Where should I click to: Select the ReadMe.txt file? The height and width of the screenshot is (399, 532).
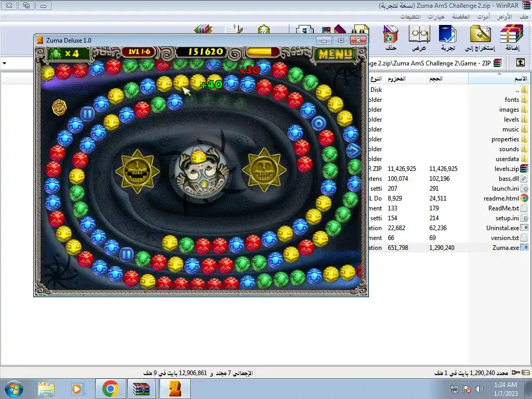[x=449, y=208]
